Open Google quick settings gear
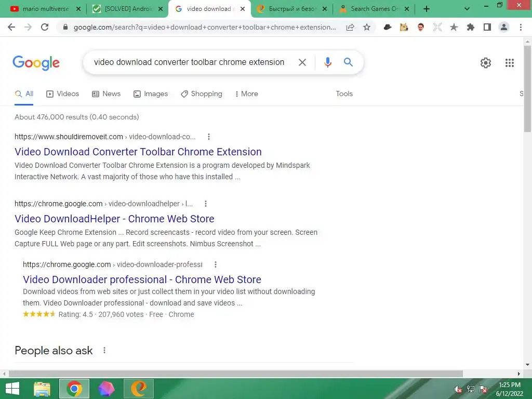This screenshot has width=532, height=399. pos(486,63)
